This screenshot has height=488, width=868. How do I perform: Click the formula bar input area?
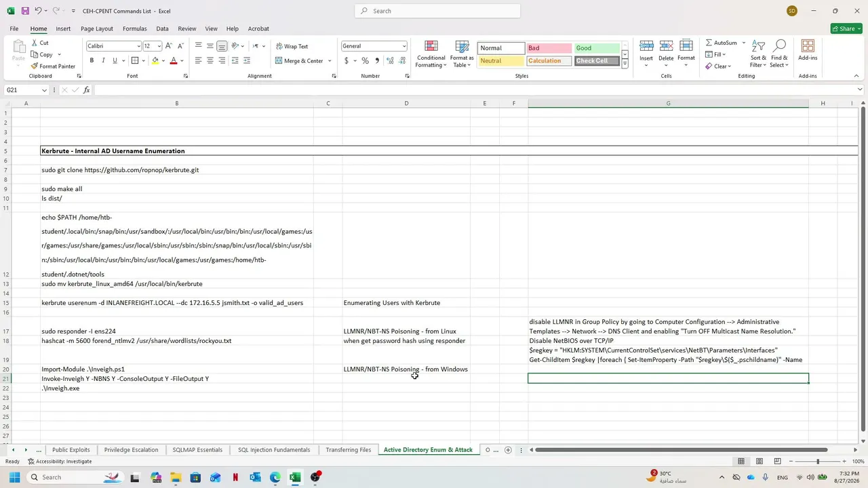point(475,90)
